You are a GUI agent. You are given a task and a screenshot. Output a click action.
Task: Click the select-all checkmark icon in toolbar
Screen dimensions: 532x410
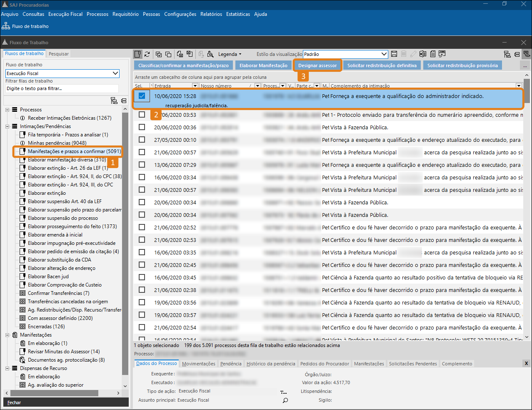tap(159, 54)
